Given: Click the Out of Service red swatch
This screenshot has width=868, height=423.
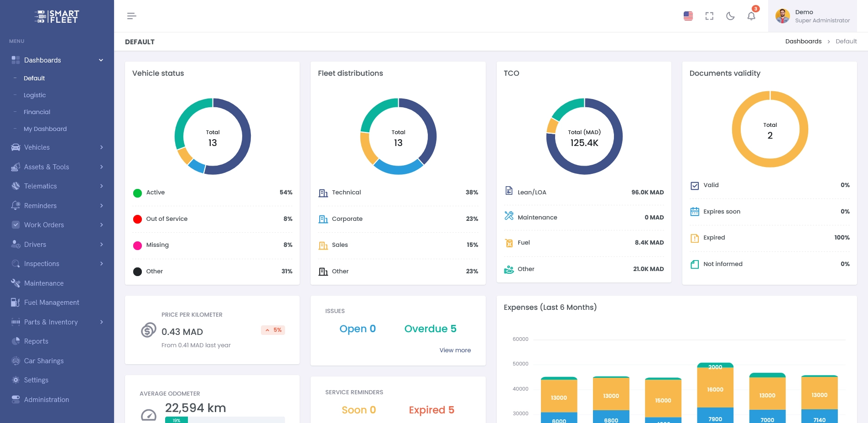Looking at the screenshot, I should (x=137, y=219).
